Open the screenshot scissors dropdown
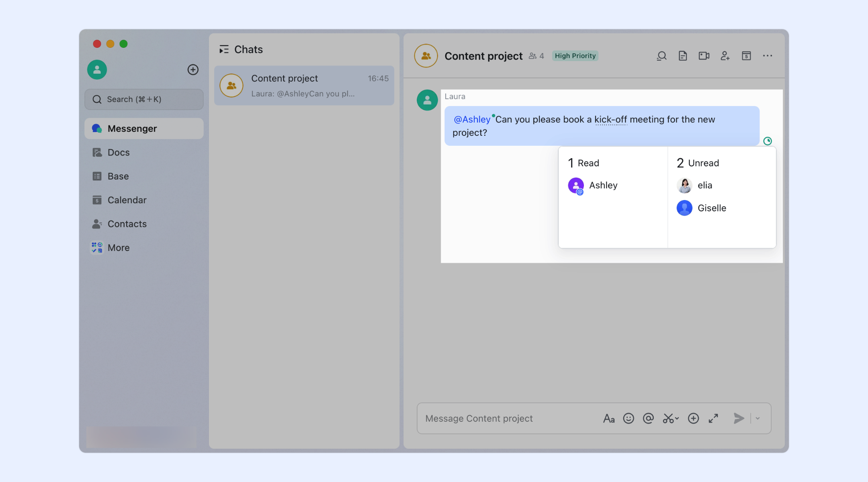Viewport: 868px width, 482px height. [x=671, y=419]
